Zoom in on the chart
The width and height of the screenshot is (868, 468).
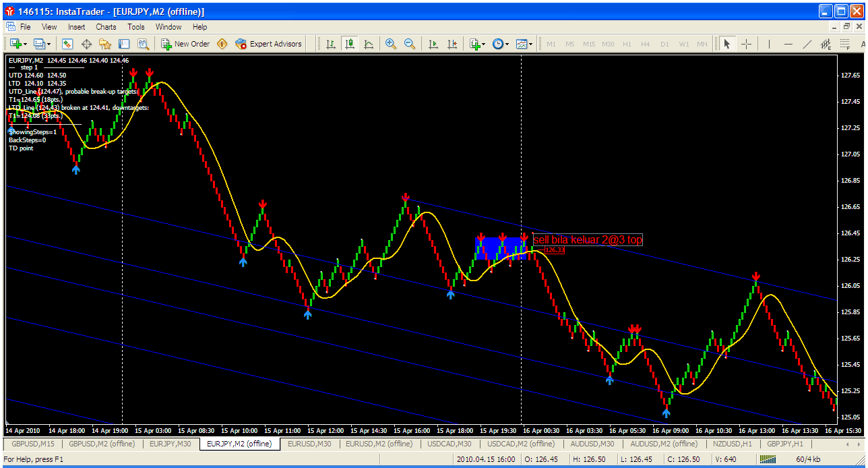[x=391, y=44]
